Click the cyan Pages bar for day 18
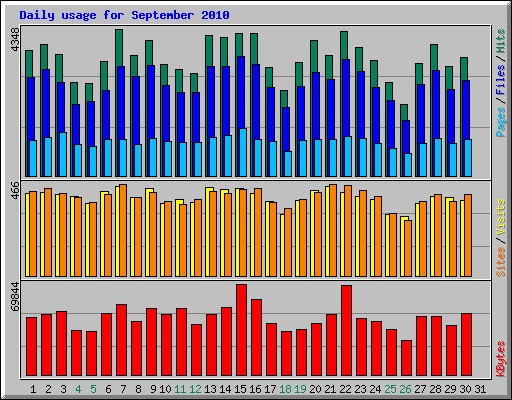The height and width of the screenshot is (400, 512). [x=288, y=164]
